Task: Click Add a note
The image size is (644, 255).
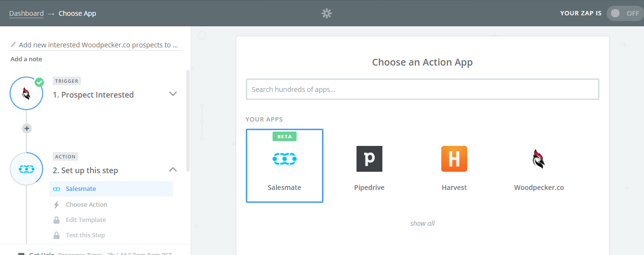Action: (x=26, y=59)
